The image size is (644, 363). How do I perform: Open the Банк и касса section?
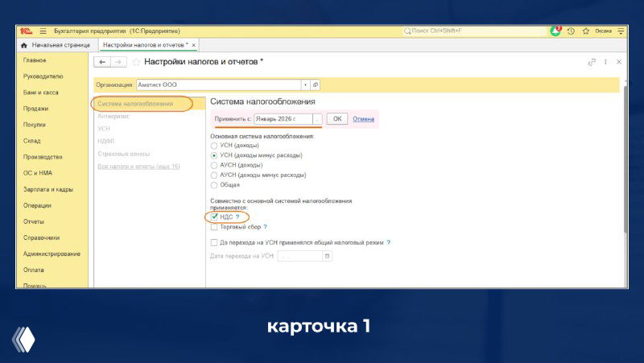click(41, 93)
